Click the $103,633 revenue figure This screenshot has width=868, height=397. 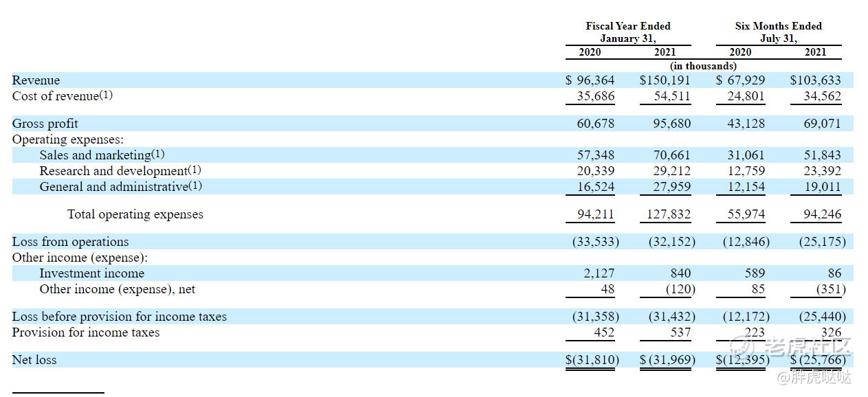[815, 80]
